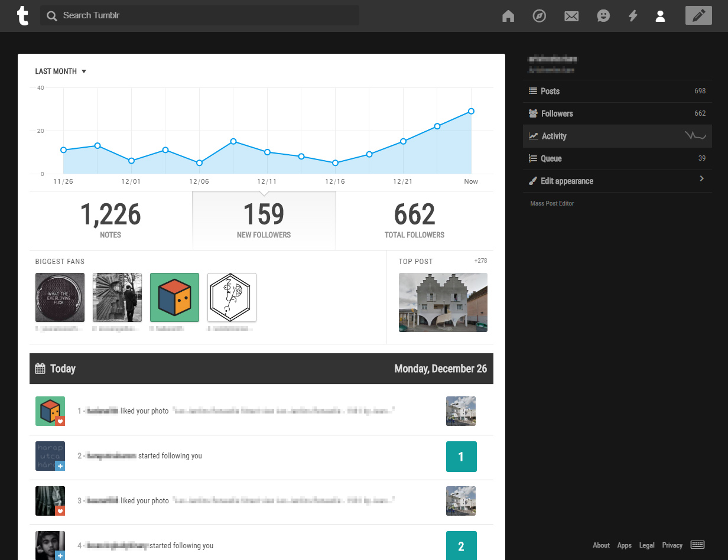The width and height of the screenshot is (728, 560).
Task: Open the hexagon sigil fan avatar
Action: point(232,297)
